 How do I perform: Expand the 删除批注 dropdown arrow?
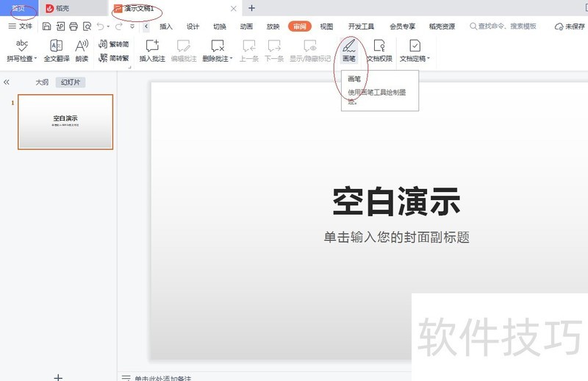232,59
